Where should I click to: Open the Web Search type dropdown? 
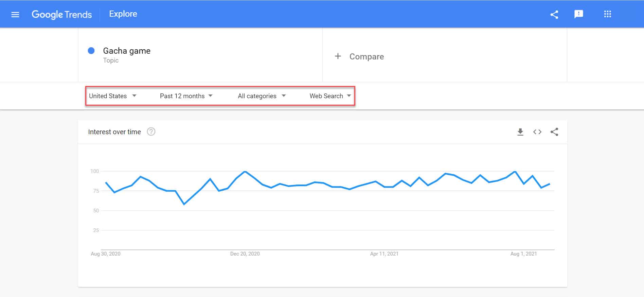click(x=330, y=96)
